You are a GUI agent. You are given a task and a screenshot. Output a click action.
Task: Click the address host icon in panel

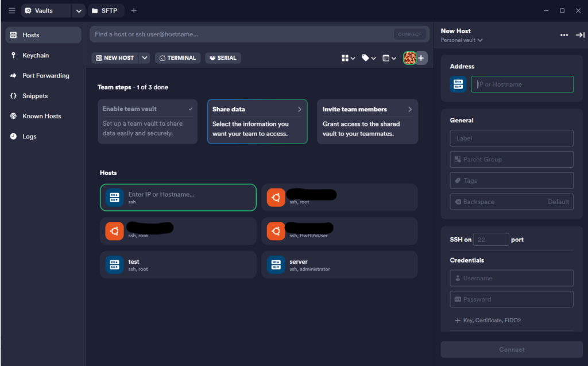(458, 84)
